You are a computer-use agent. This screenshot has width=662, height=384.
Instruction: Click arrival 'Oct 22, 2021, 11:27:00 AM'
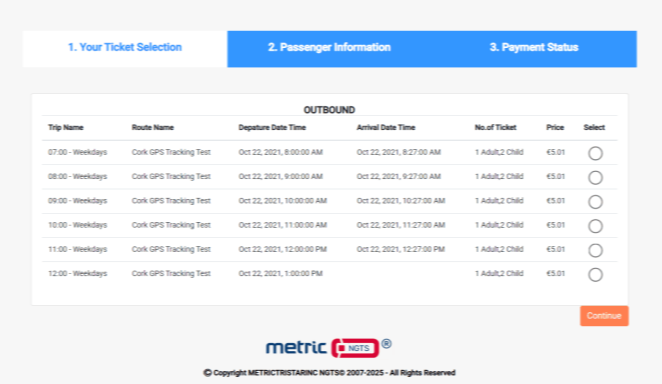click(401, 225)
